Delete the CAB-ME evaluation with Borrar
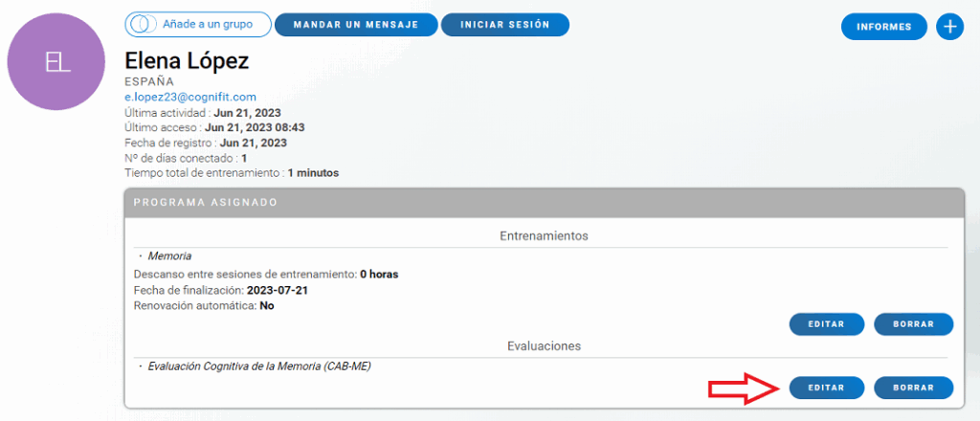Screen dimensions: 980x421 point(913,388)
